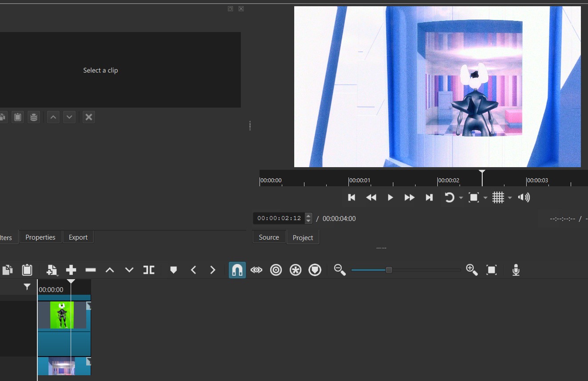Toggle Scrub While Dragging eye
The height and width of the screenshot is (381, 588).
[x=256, y=270]
